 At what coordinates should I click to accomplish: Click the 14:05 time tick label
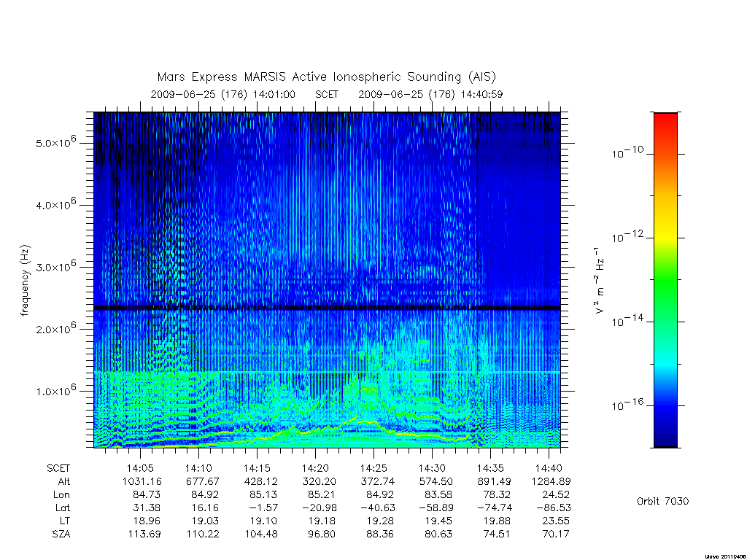click(140, 469)
